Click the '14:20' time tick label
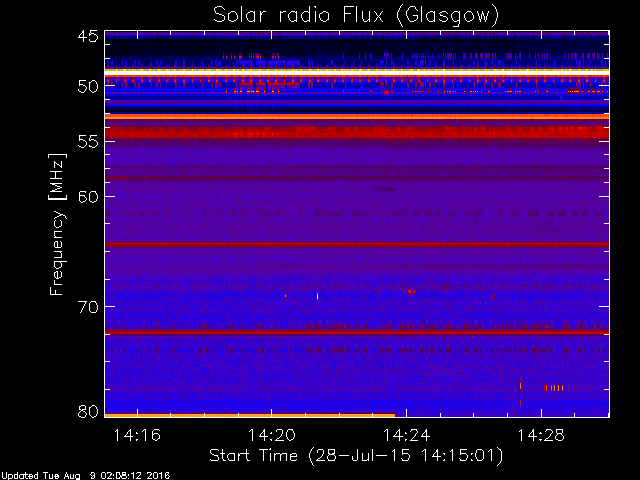 272,436
